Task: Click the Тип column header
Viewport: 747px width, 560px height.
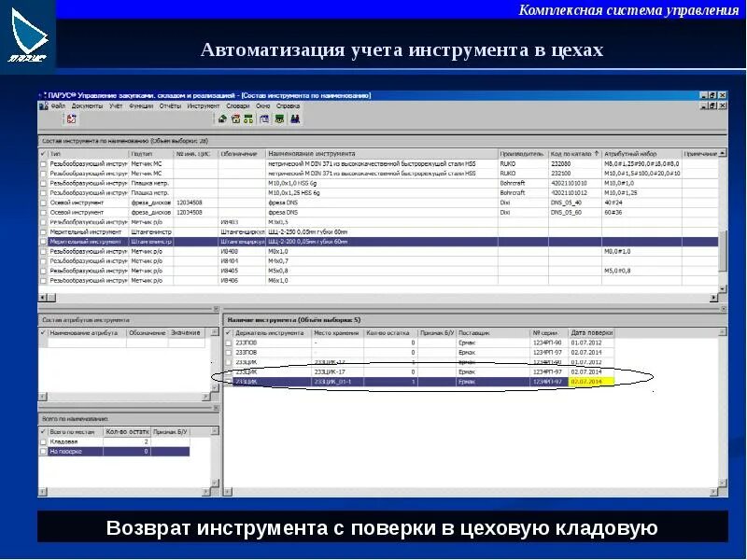Action: (88, 154)
